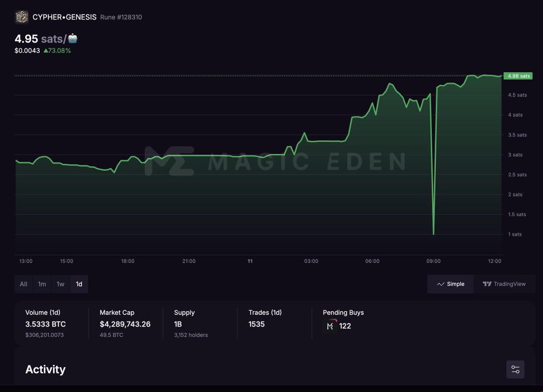543x392 pixels.
Task: Click the 12:00 time axis label
Action: coord(495,261)
